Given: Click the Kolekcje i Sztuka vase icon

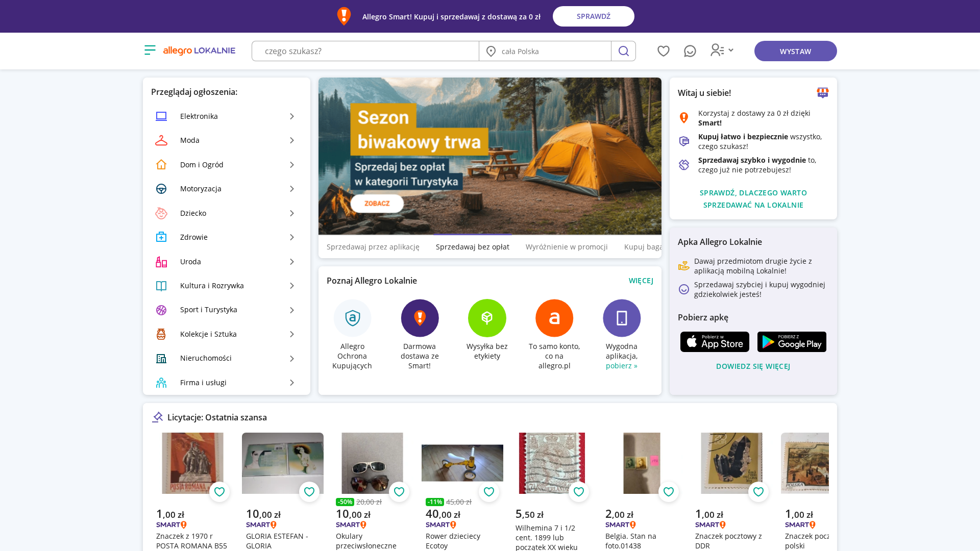Looking at the screenshot, I should click(161, 334).
